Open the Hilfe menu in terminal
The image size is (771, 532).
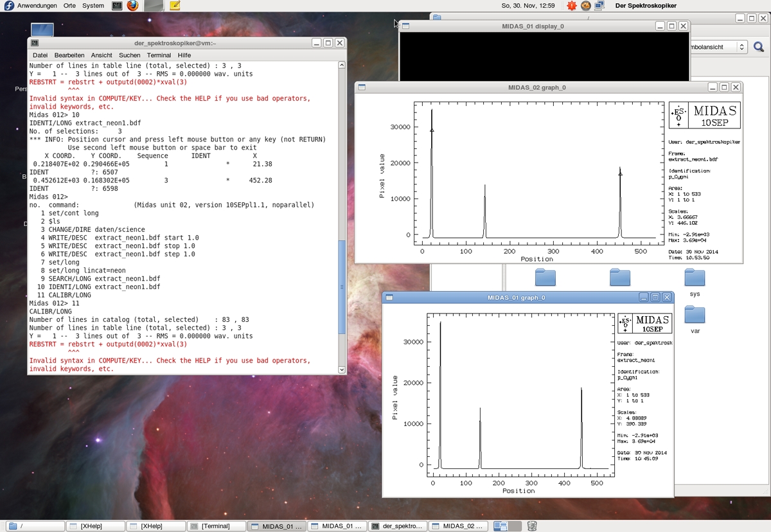[184, 55]
